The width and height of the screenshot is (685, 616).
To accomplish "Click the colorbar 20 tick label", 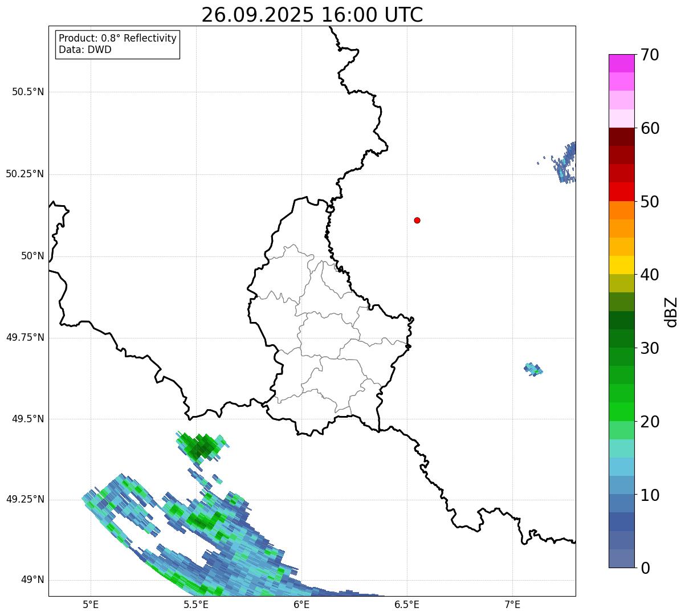I will [650, 422].
